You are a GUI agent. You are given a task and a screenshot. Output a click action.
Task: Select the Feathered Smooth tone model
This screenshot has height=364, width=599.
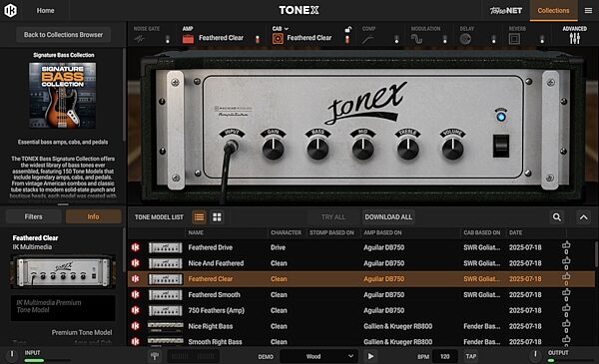click(361, 294)
